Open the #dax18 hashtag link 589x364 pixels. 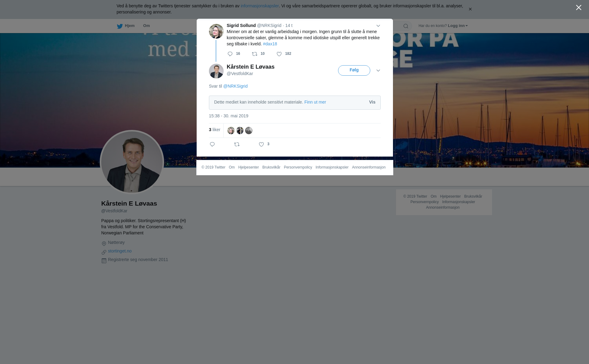(x=270, y=44)
